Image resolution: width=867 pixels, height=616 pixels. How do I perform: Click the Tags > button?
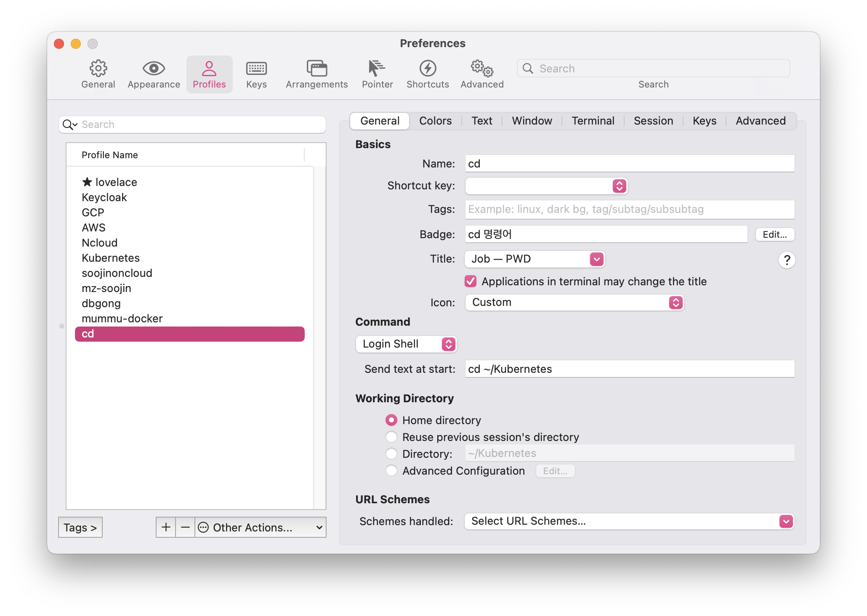click(x=80, y=527)
